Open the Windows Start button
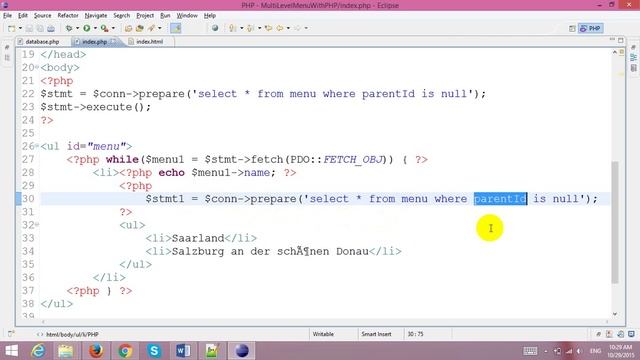 [11, 351]
